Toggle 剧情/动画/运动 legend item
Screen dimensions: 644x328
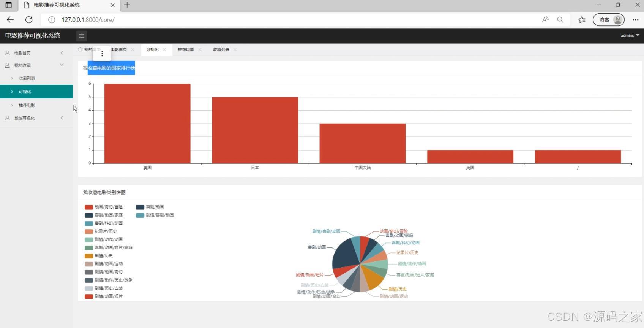coord(104,264)
